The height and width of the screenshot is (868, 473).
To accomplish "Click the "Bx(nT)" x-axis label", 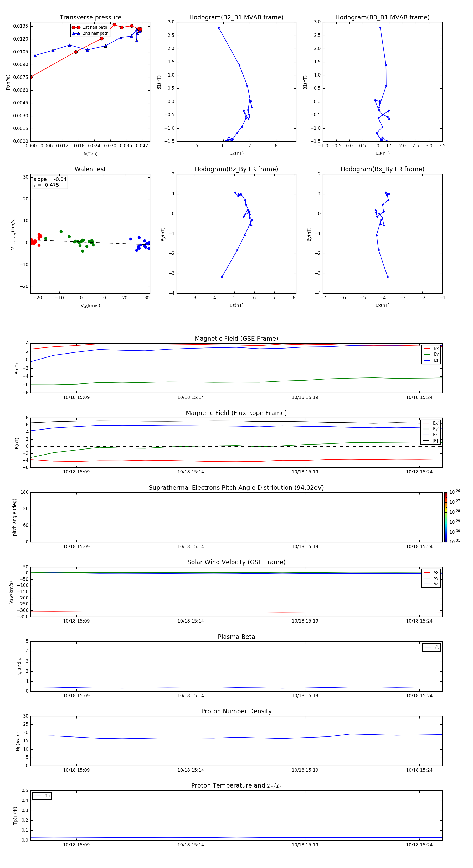I will click(x=382, y=305).
